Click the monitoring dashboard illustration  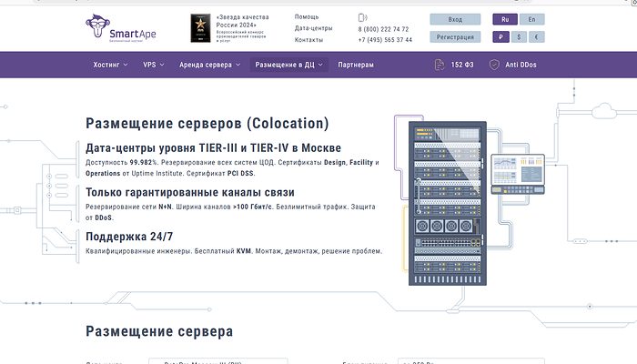(x=518, y=174)
